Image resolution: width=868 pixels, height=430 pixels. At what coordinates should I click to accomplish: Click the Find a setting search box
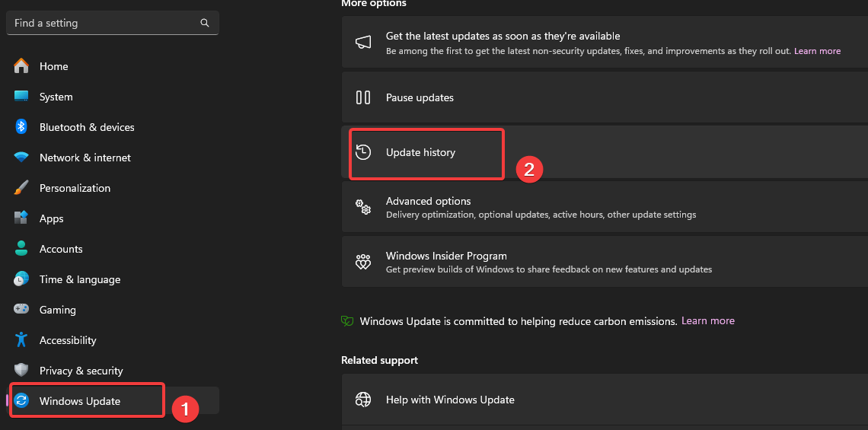coord(103,23)
